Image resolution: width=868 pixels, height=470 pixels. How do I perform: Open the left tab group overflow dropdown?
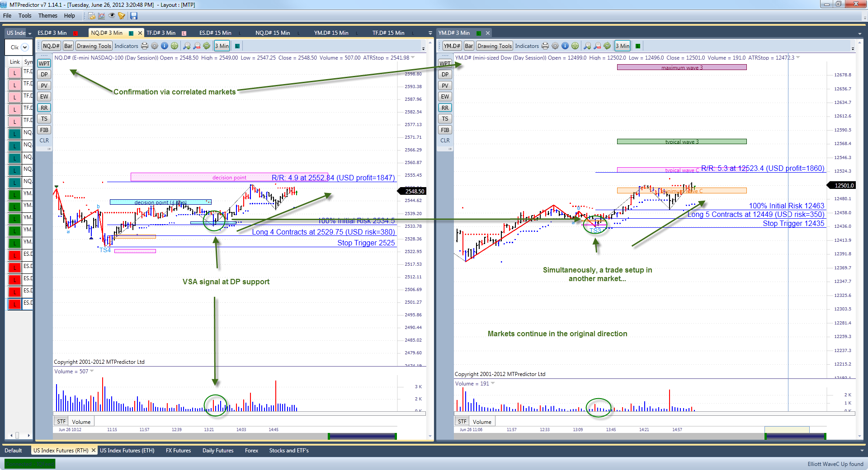[430, 33]
